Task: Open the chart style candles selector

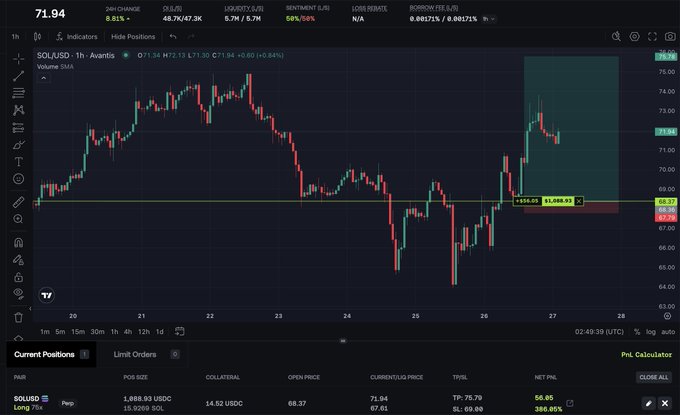Action: [37, 37]
